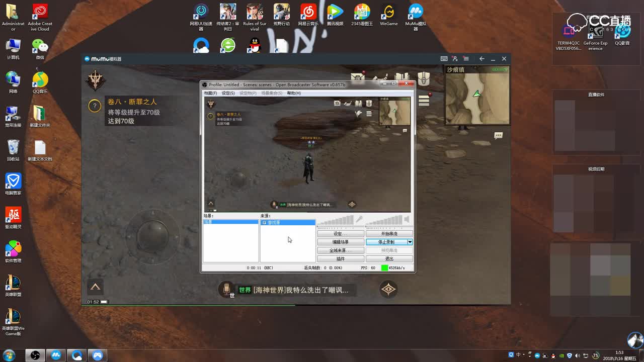The width and height of the screenshot is (644, 362).
Task: Click the OBS icon on the taskbar
Action: coord(35,355)
